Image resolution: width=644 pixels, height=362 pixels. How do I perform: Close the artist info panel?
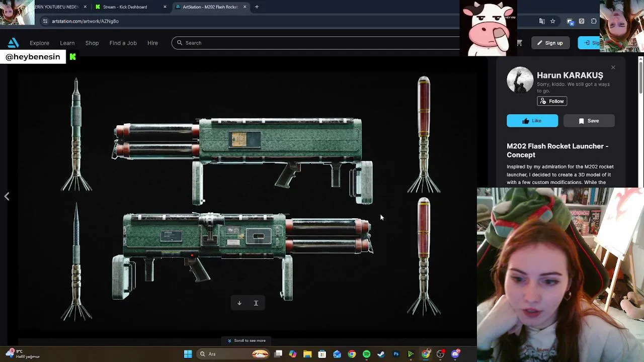point(613,67)
